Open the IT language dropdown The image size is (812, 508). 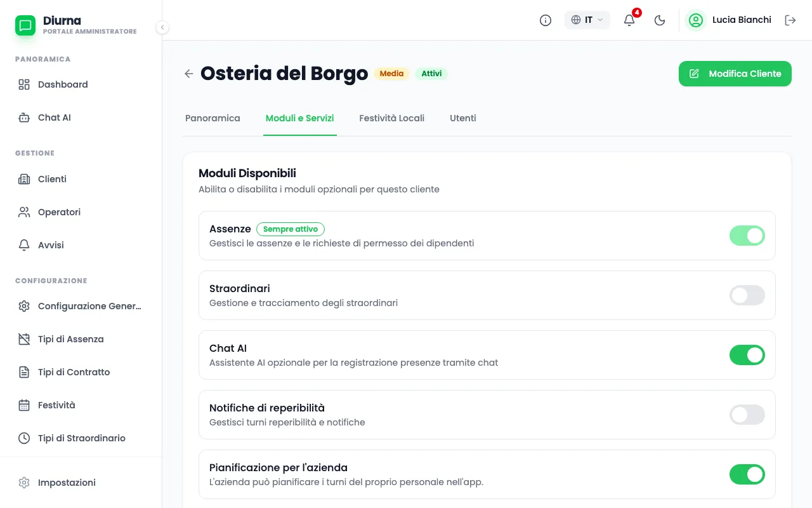(x=587, y=20)
